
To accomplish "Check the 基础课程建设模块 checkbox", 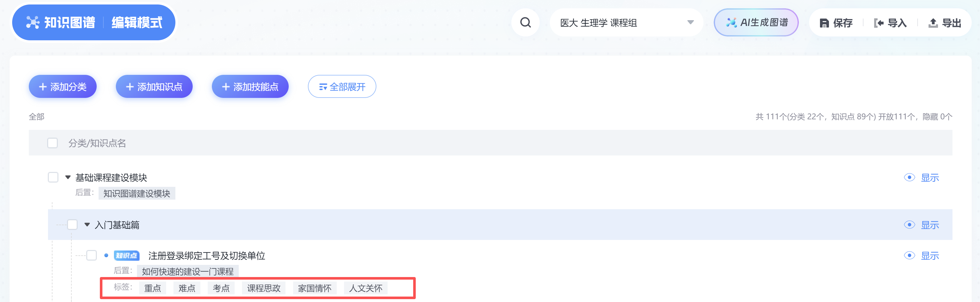I will 53,177.
